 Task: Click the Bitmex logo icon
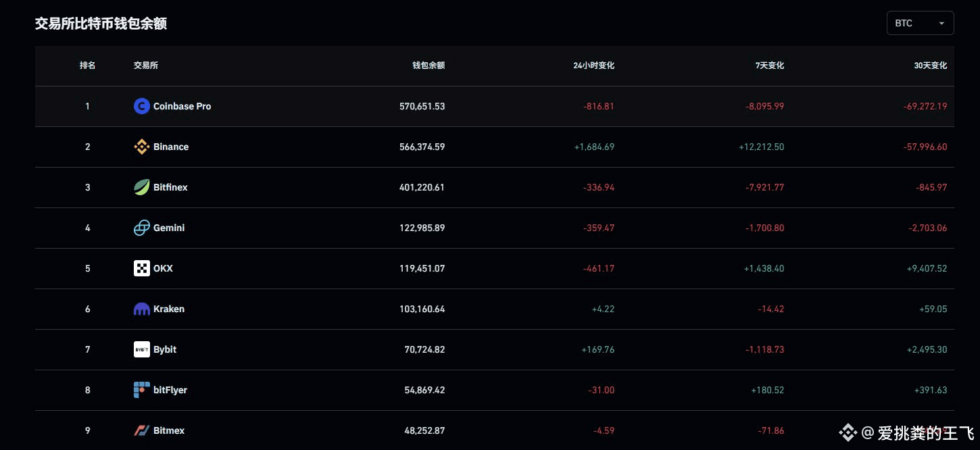141,430
